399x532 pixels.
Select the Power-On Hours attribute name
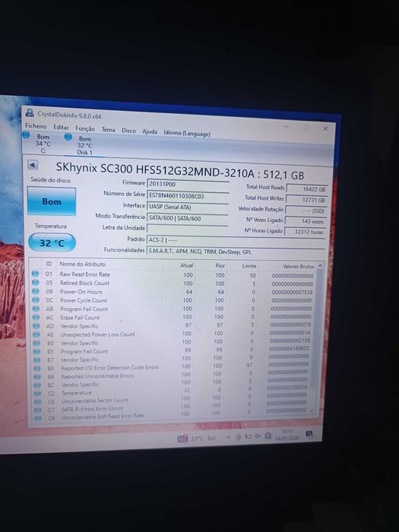pyautogui.click(x=81, y=292)
